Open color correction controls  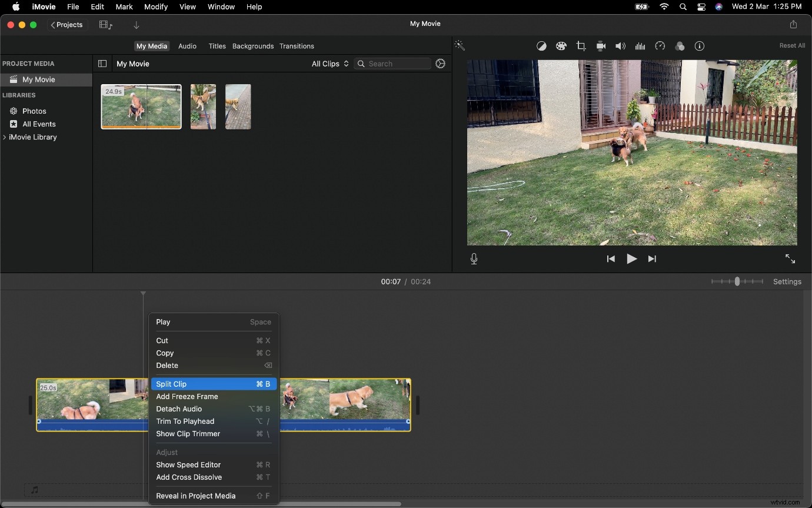point(561,46)
